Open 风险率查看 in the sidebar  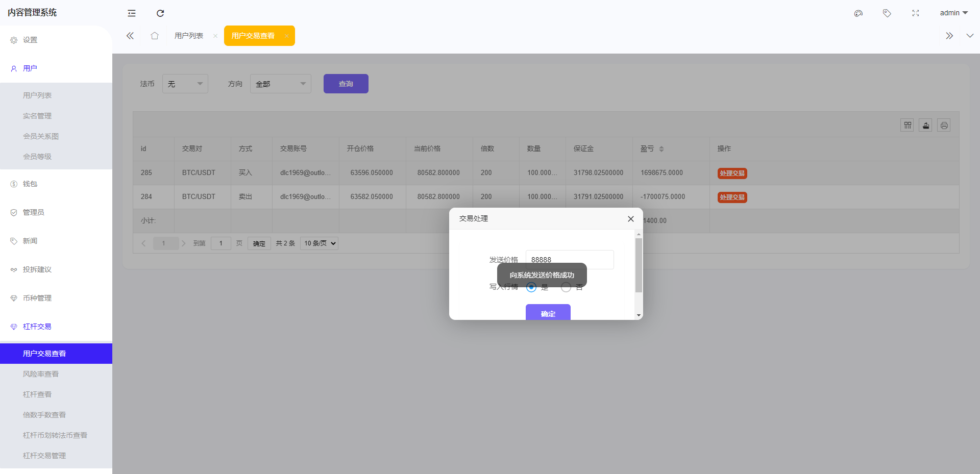[x=41, y=374]
